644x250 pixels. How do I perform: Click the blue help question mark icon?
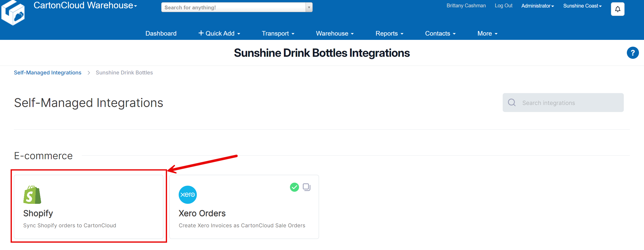[x=632, y=52]
